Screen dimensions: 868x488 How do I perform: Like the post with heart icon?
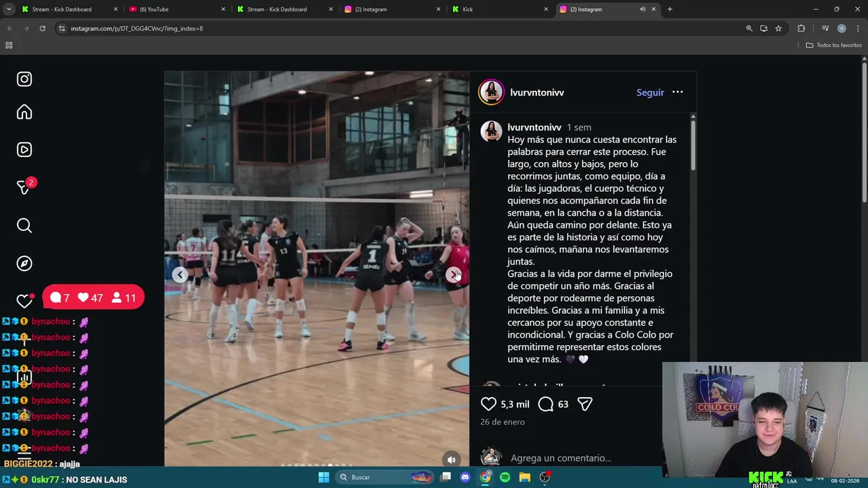pos(488,404)
